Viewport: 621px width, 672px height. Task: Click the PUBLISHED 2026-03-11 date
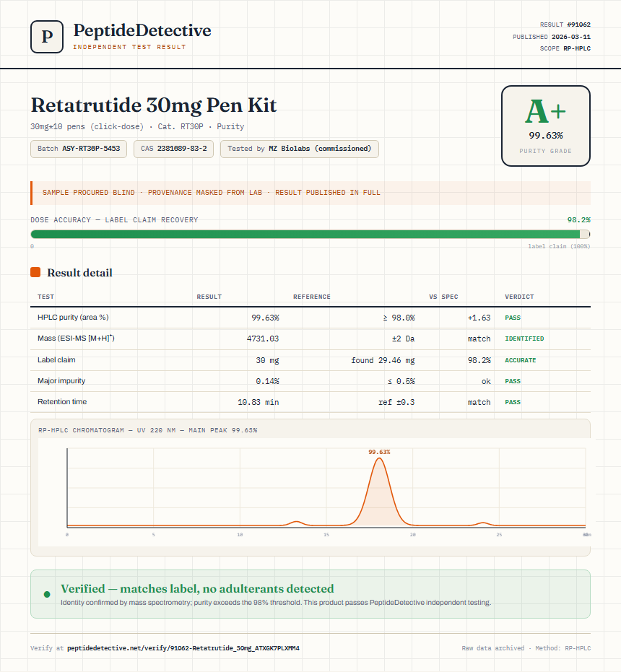point(551,37)
